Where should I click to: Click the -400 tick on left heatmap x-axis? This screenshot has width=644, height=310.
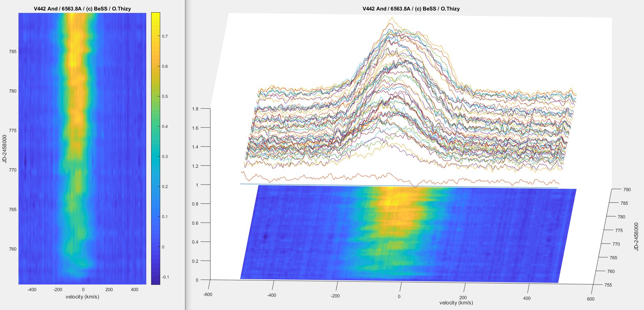click(32, 289)
